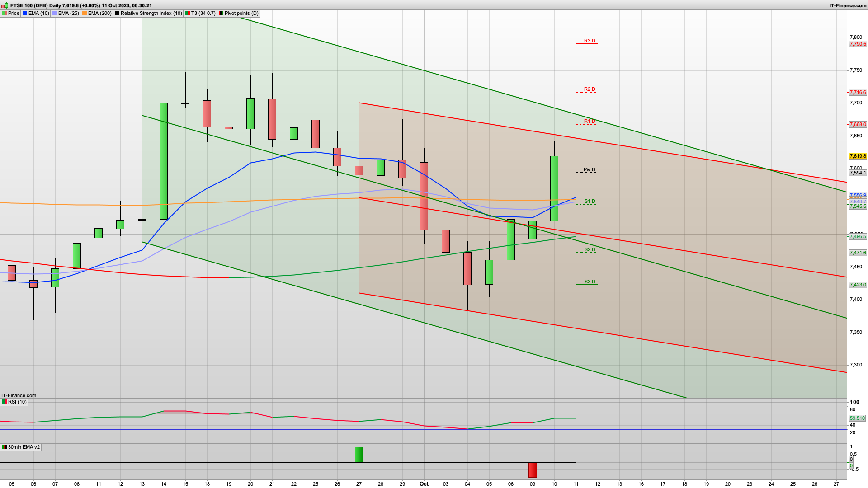Select the 7,594.1 pivot price tag
868x488 pixels.
858,173
